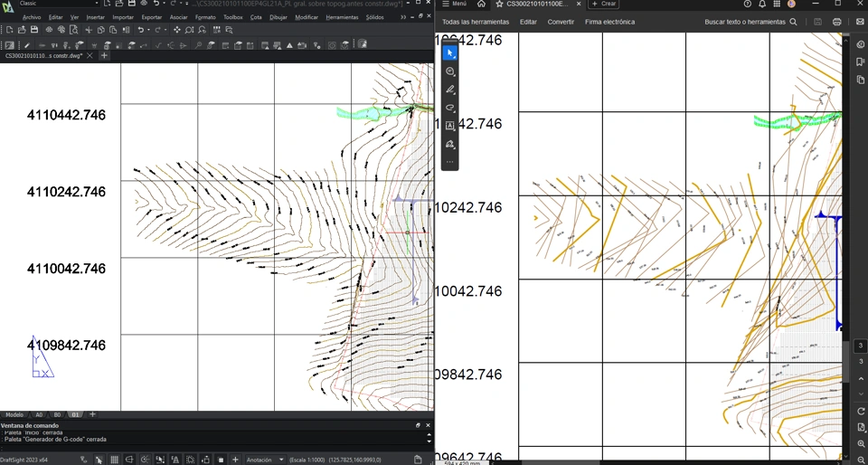Select the arrow selection tool in Acrobat
This screenshot has height=465, width=868.
point(450,53)
